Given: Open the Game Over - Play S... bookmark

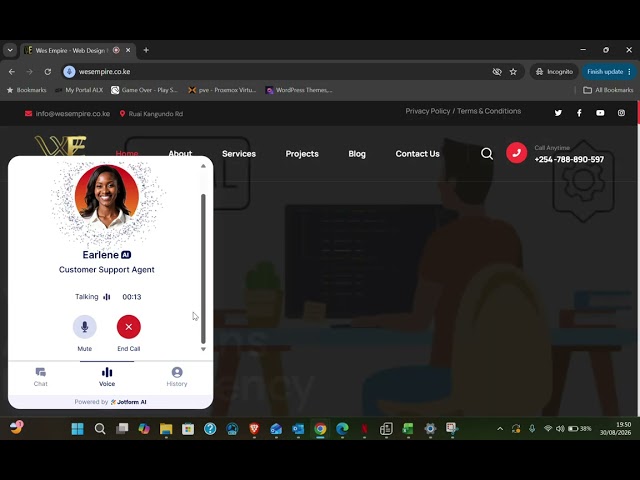Looking at the screenshot, I should coord(144,90).
